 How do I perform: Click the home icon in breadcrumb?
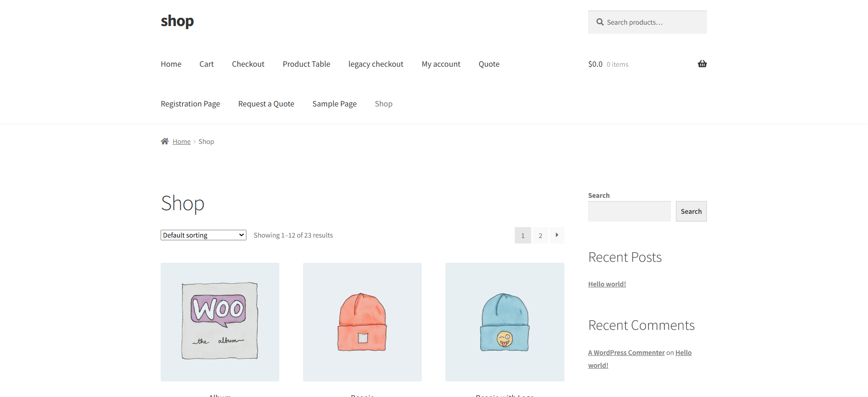(x=165, y=142)
